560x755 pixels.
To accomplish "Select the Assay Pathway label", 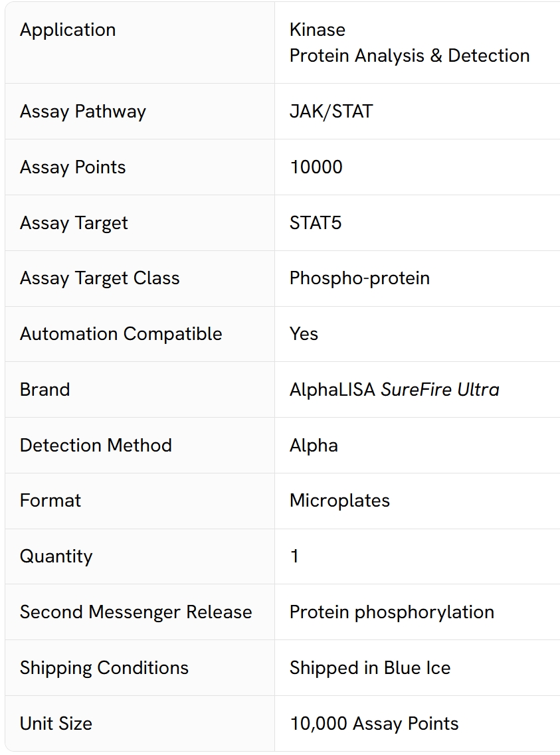I will [x=83, y=112].
